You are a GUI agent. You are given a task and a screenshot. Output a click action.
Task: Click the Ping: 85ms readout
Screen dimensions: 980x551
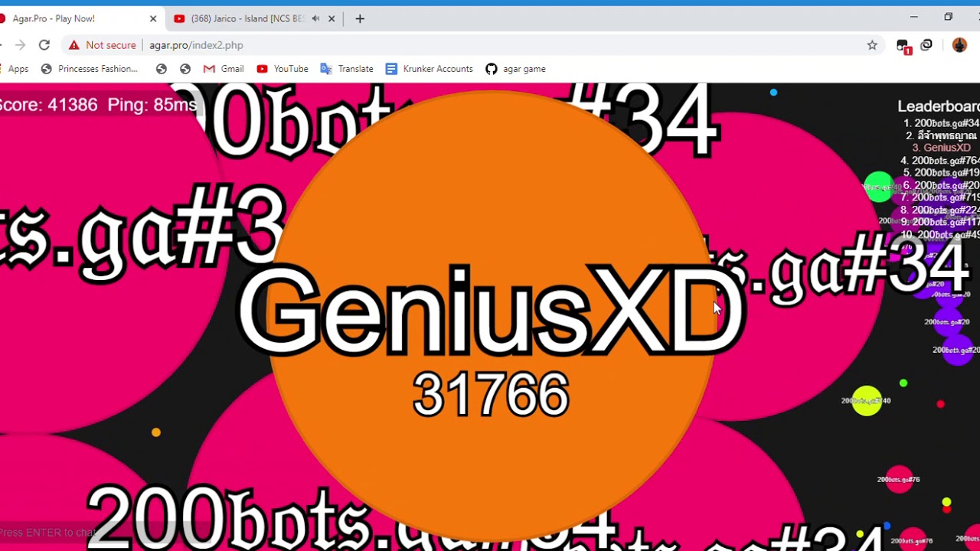click(x=152, y=105)
